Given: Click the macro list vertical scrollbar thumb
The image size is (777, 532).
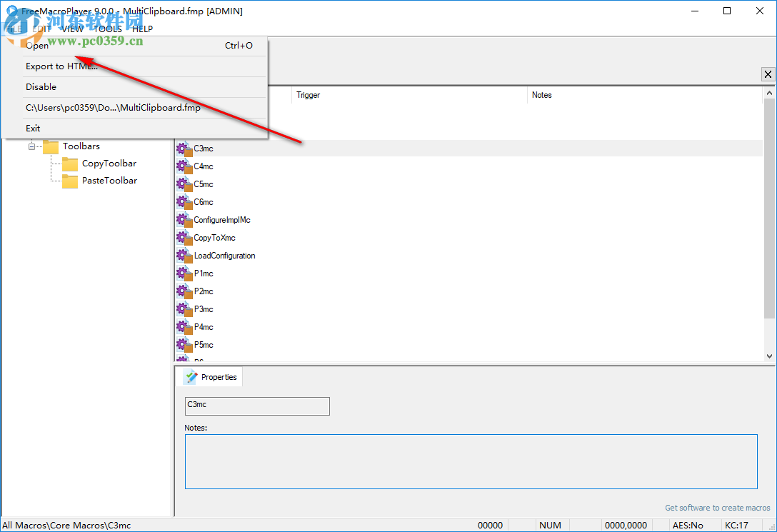Looking at the screenshot, I should 769,208.
